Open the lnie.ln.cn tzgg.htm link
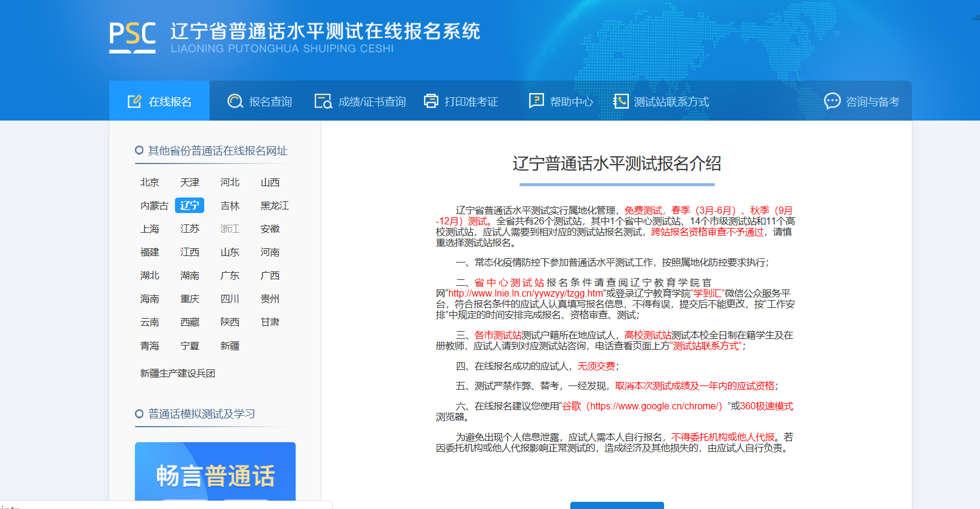The height and width of the screenshot is (509, 980). coord(526,294)
